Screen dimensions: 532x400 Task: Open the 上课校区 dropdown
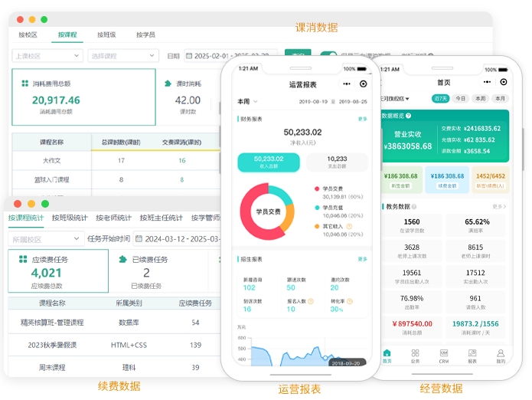pos(47,56)
